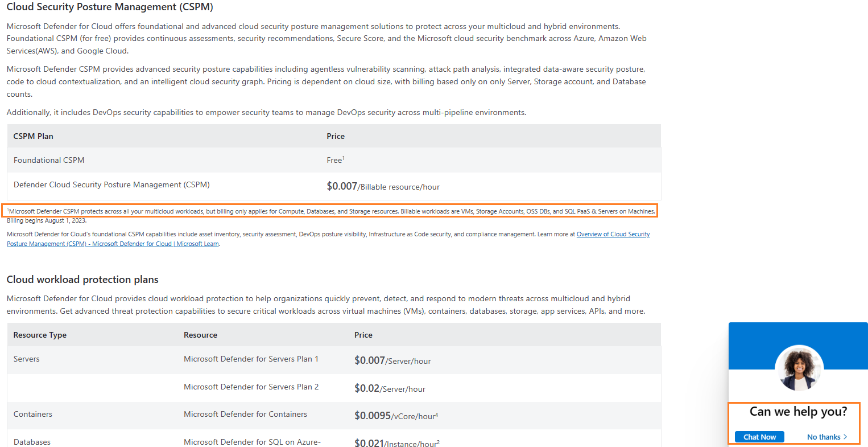Click the highlighted billing footnote text
Image resolution: width=868 pixels, height=447 pixels.
click(330, 211)
